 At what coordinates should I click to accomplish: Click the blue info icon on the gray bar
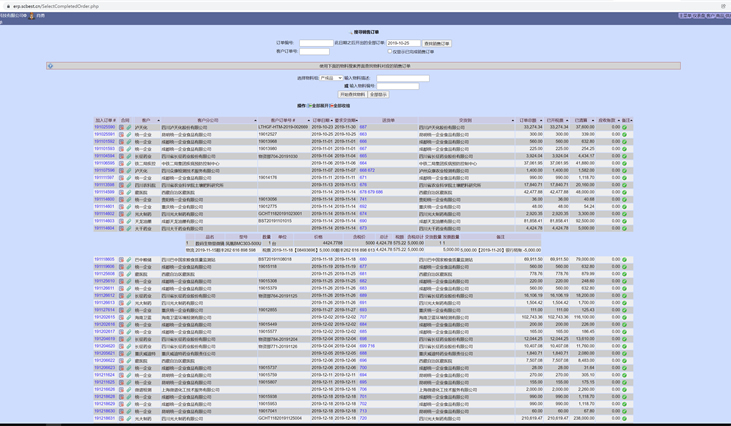[50, 66]
